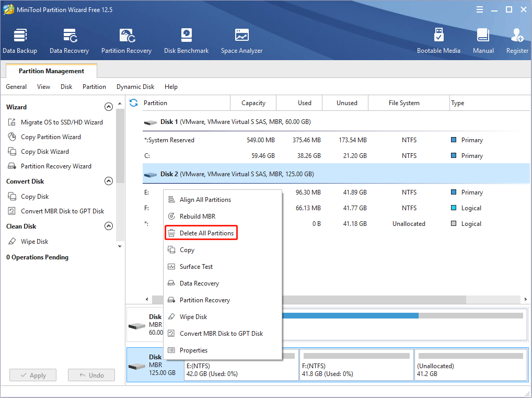Open the Data Backup tool

[20, 41]
